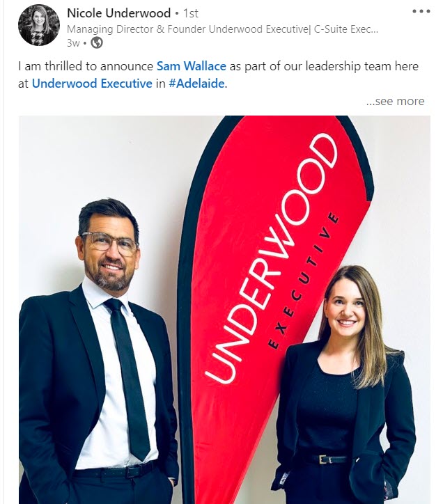This screenshot has height=504, width=443.
Task: Expand the post with ...see more
Action: tap(395, 101)
